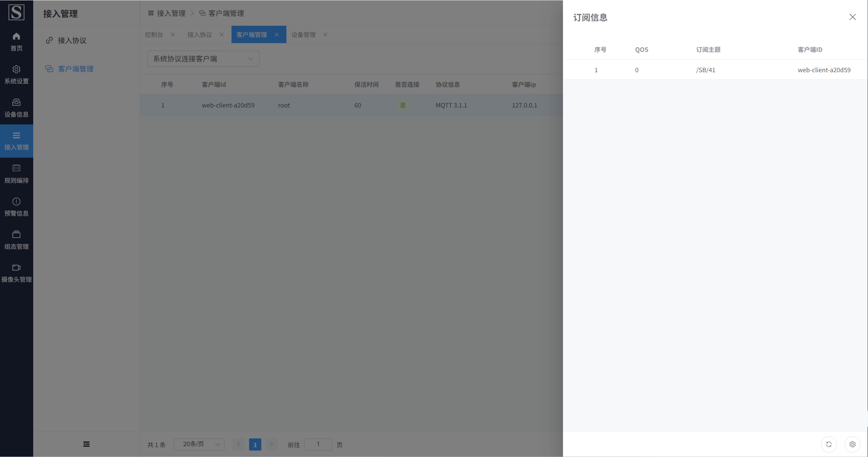The width and height of the screenshot is (868, 457).
Task: Open 设备信息 in the sidebar
Action: coord(16,107)
